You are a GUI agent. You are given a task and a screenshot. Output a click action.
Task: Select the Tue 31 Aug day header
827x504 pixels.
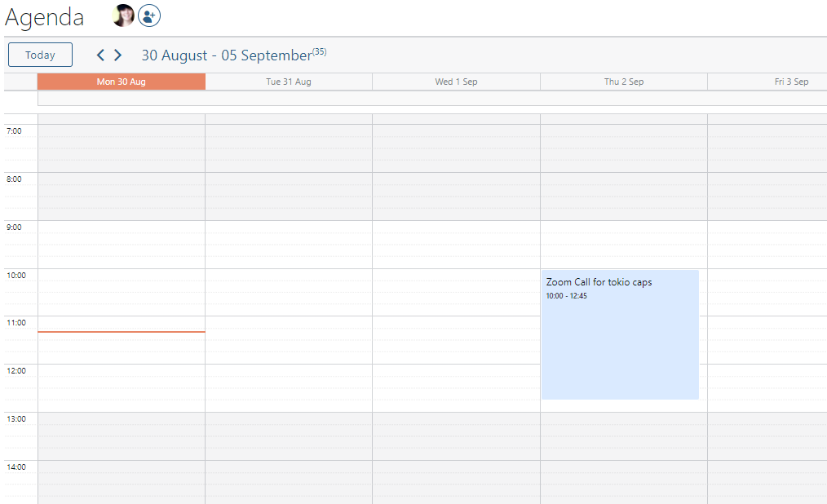(x=289, y=82)
